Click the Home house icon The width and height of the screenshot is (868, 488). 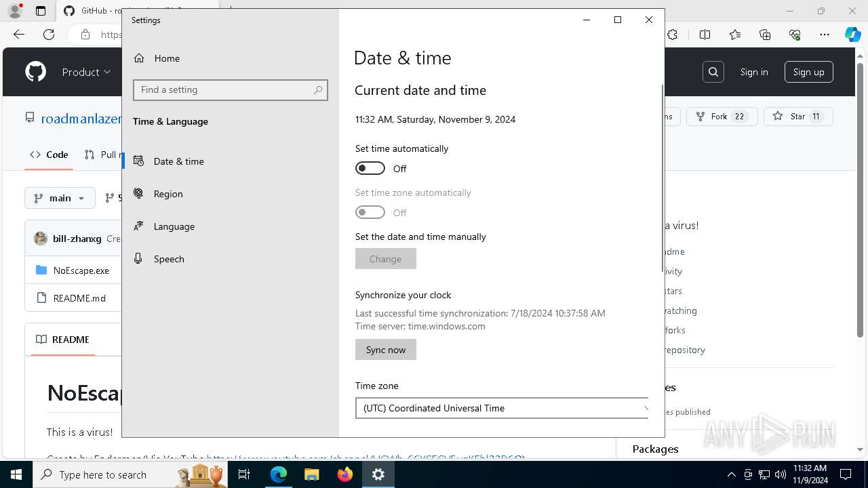[139, 58]
